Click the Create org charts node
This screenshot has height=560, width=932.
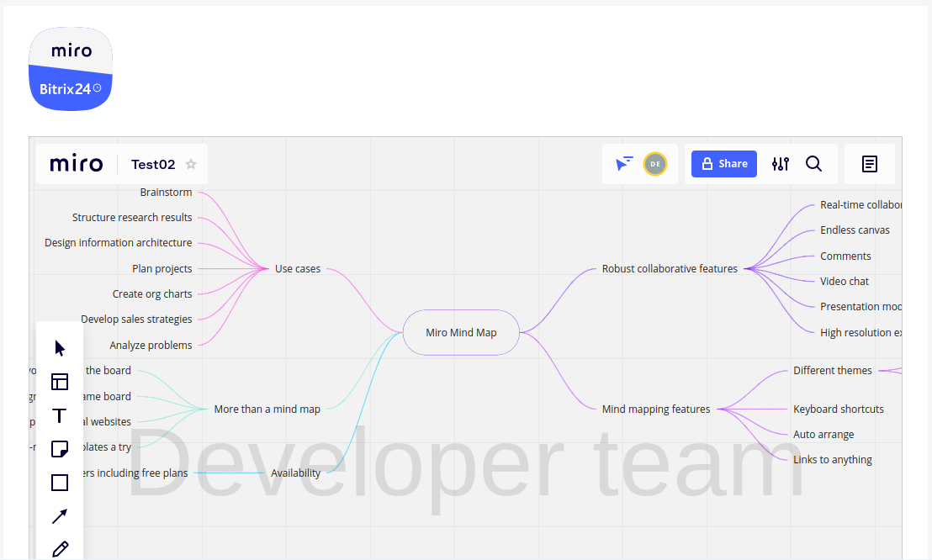[152, 293]
